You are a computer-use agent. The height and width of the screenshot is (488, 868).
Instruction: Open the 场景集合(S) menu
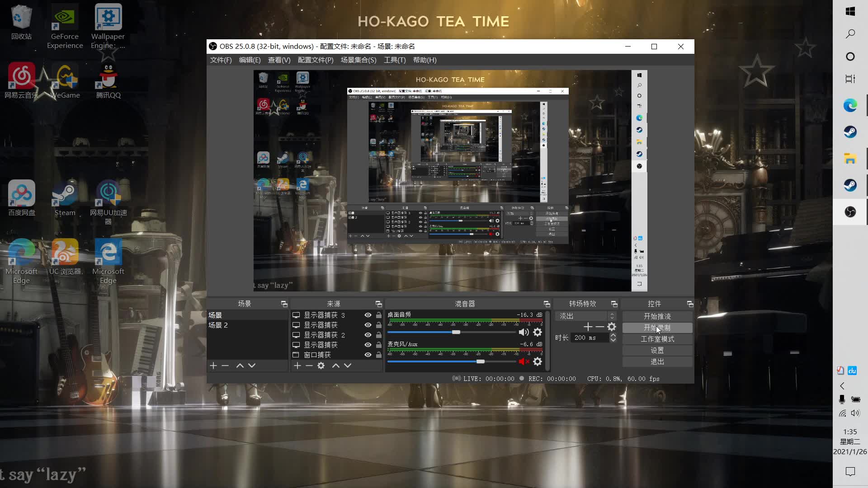click(358, 60)
